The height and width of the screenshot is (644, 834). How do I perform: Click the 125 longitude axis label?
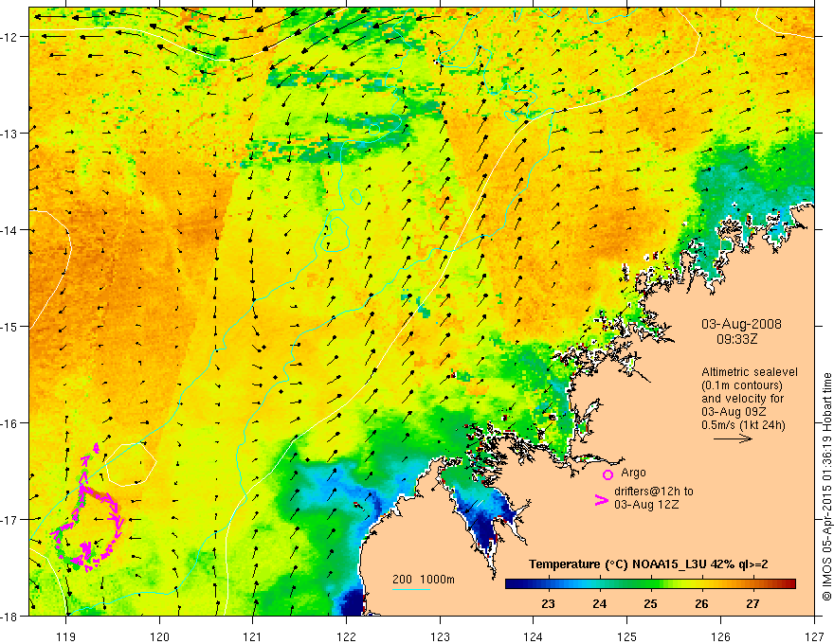pos(627,636)
